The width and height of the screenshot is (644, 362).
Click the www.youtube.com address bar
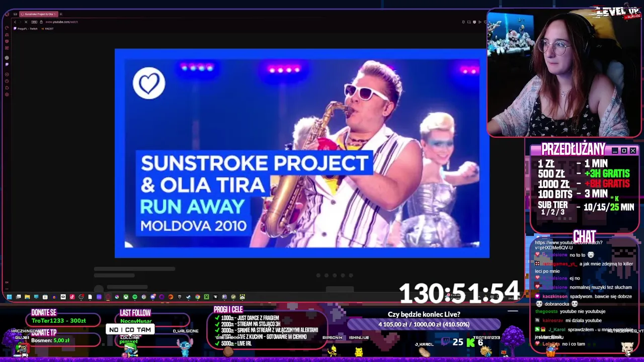61,22
